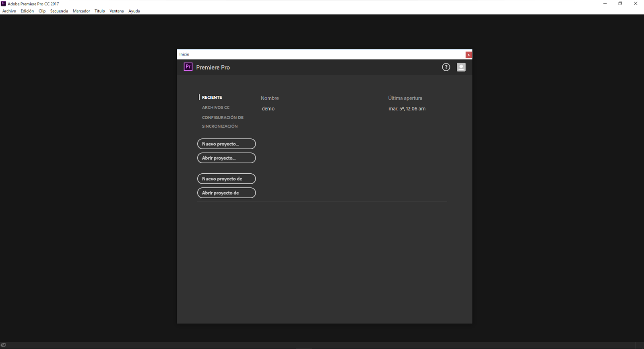Viewport: 644px width, 349px height.
Task: Click the Nombre column header
Action: 270,98
